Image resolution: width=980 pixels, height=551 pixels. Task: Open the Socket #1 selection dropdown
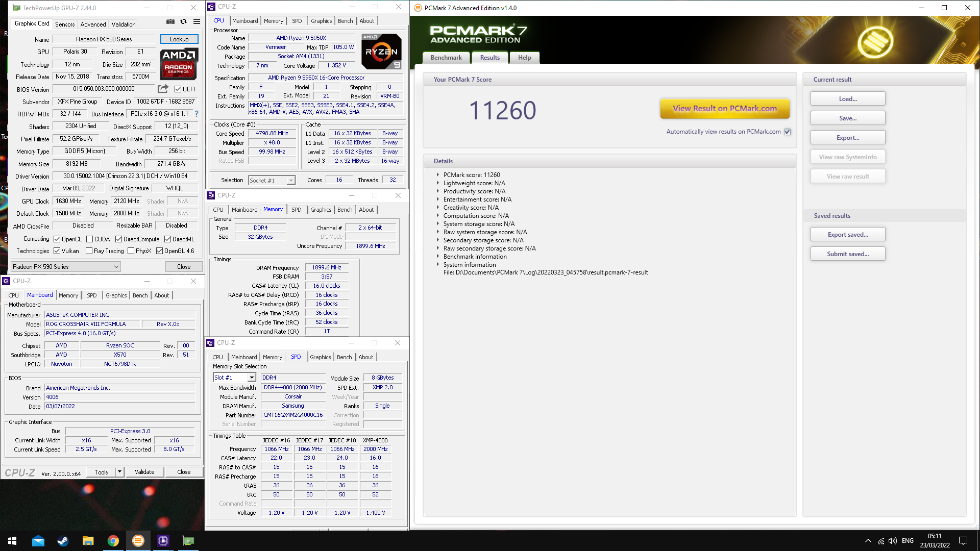272,180
